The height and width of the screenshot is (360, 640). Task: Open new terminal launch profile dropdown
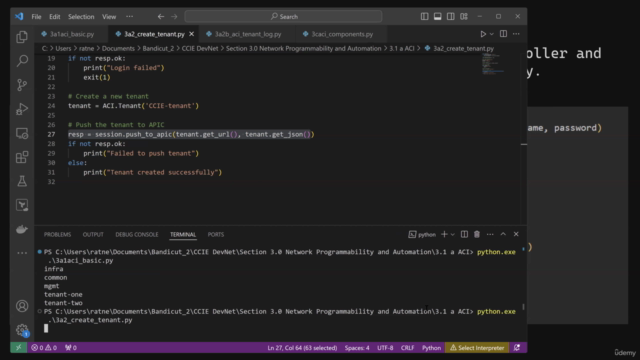pos(452,235)
